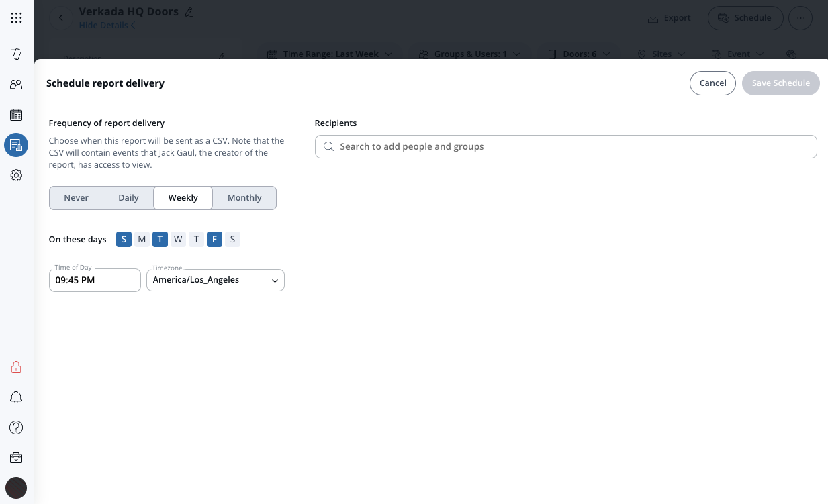Switch to Monthly frequency option
Viewport: 828px width, 504px height.
tap(244, 198)
